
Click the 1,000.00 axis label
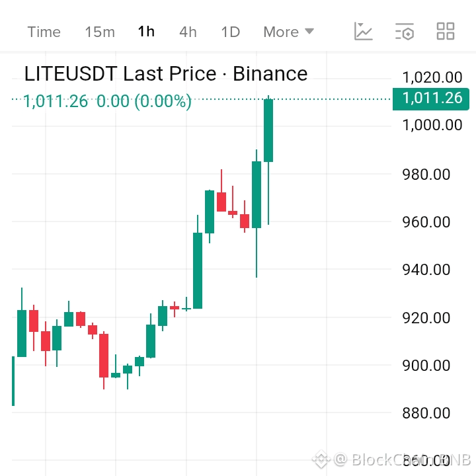coord(432,125)
